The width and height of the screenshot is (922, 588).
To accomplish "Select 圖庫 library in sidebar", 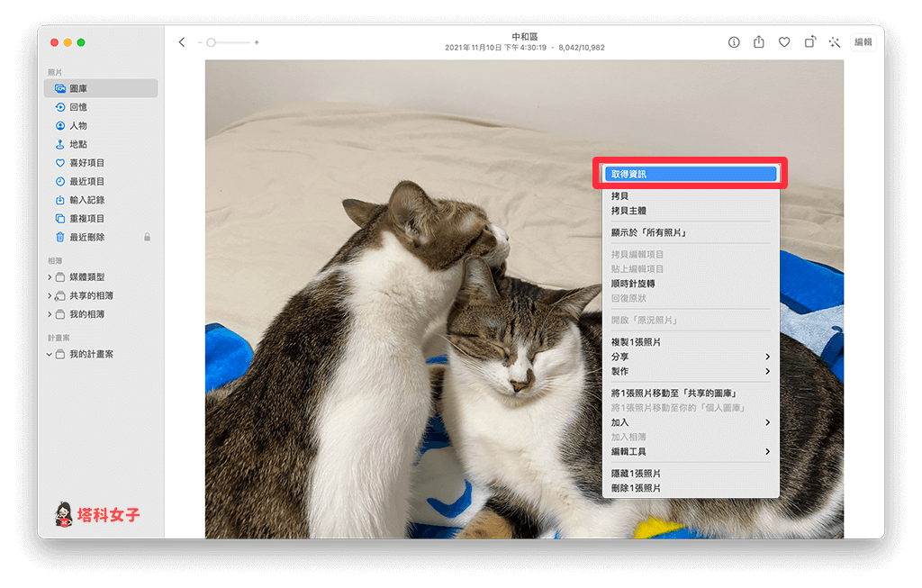I will pos(101,88).
